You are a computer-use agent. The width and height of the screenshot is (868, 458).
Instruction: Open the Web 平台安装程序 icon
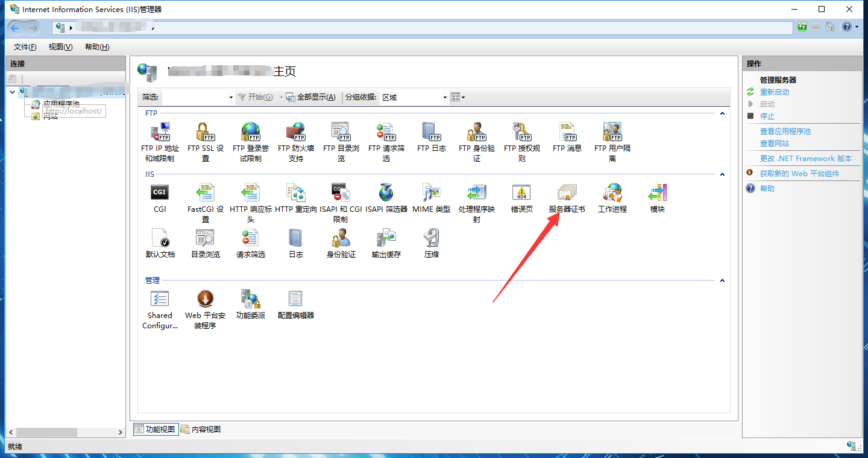(205, 299)
